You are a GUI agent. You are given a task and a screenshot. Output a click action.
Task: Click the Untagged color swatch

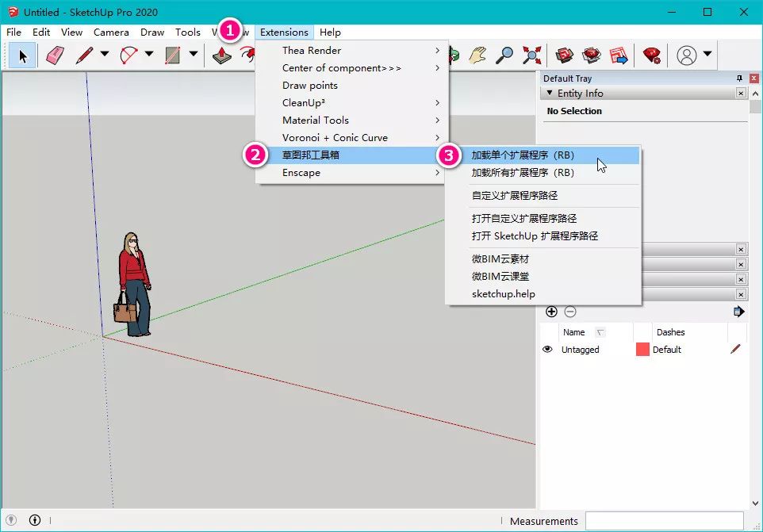642,349
